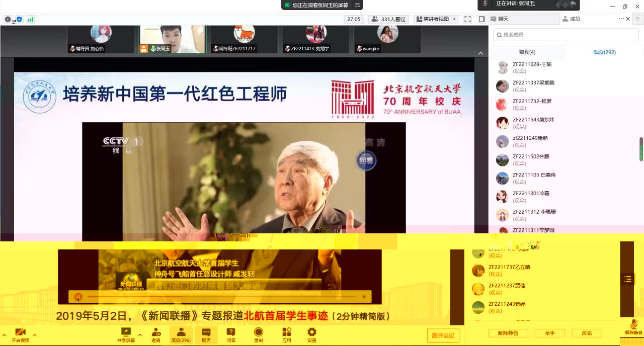Open the more options dots in members panel
The height and width of the screenshot is (346, 644).
click(621, 19)
